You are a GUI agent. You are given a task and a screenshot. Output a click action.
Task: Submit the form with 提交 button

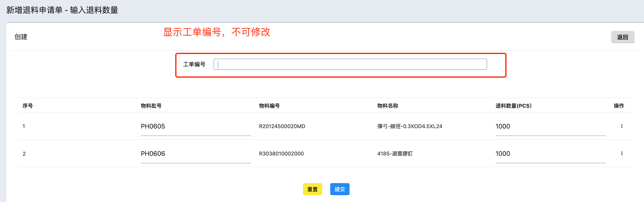point(340,189)
